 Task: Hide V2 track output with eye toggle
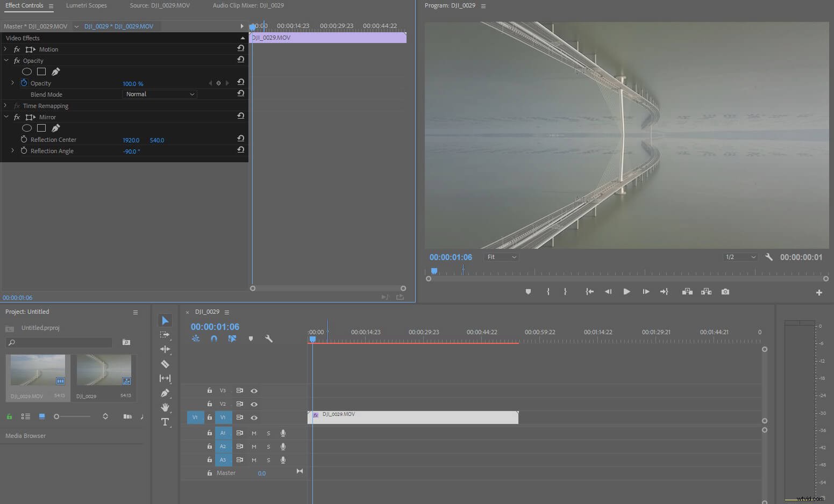tap(254, 404)
